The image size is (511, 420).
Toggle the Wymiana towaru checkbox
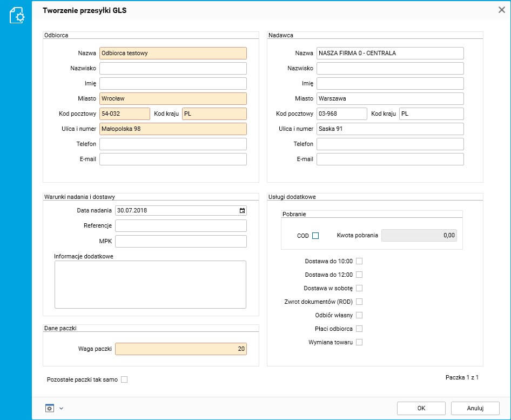[359, 342]
